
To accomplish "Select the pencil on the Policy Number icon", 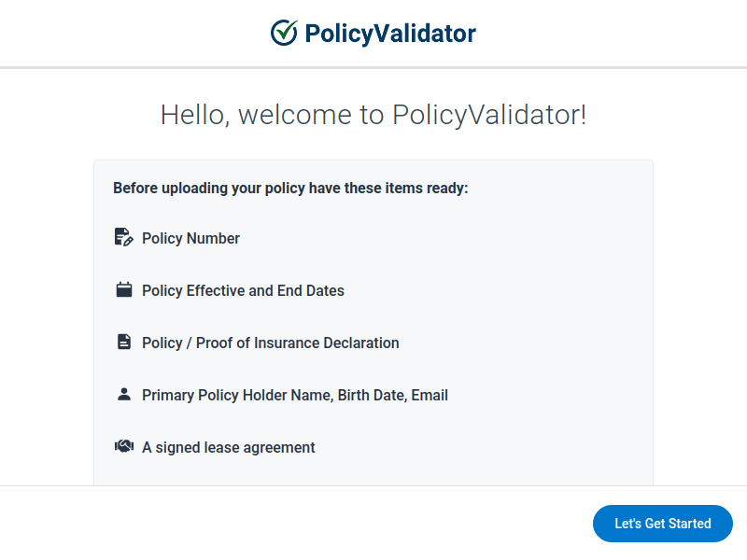I will (128, 241).
